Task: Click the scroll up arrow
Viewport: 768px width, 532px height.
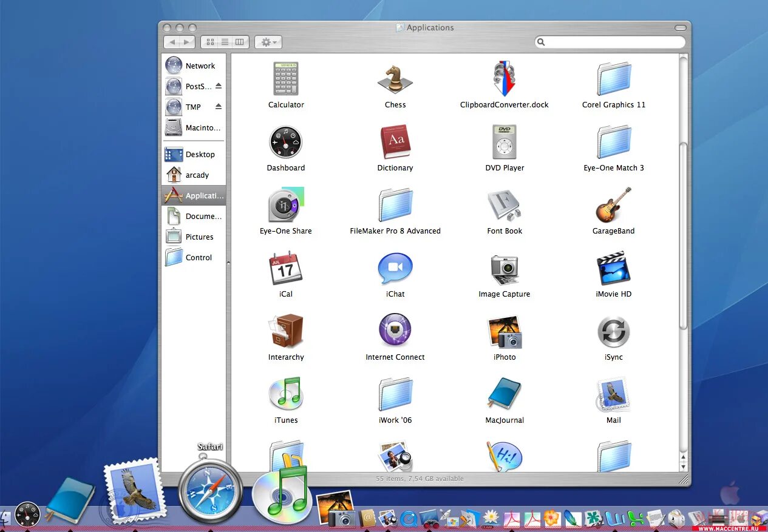Action: click(x=683, y=457)
